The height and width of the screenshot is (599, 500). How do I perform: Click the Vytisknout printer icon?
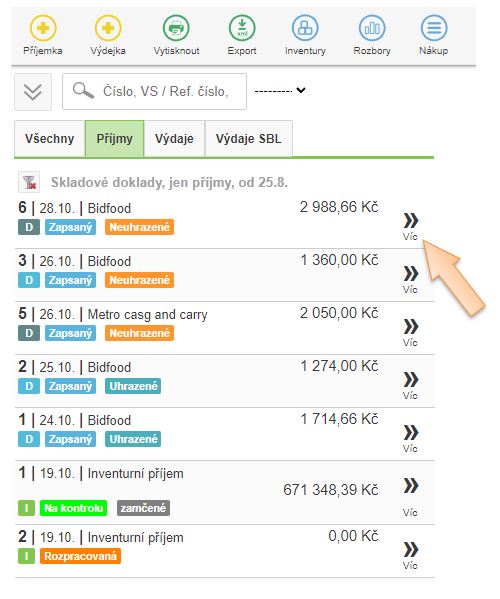[176, 28]
